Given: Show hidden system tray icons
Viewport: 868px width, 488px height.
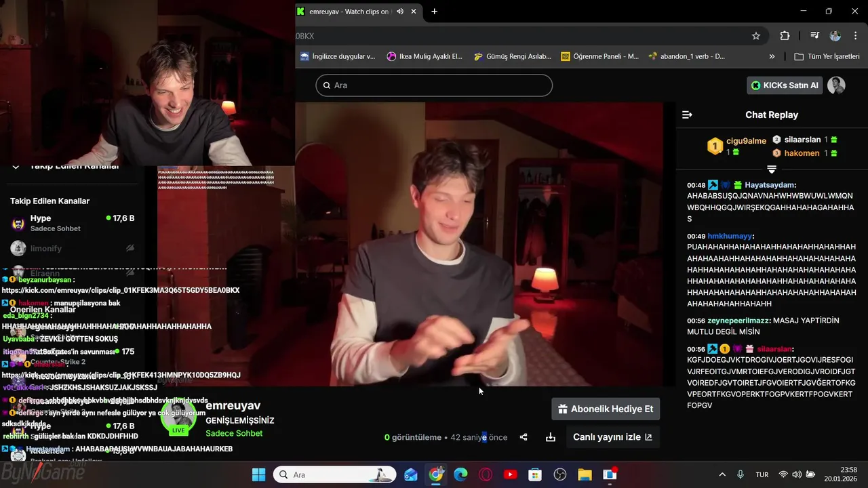Looking at the screenshot, I should pyautogui.click(x=722, y=474).
